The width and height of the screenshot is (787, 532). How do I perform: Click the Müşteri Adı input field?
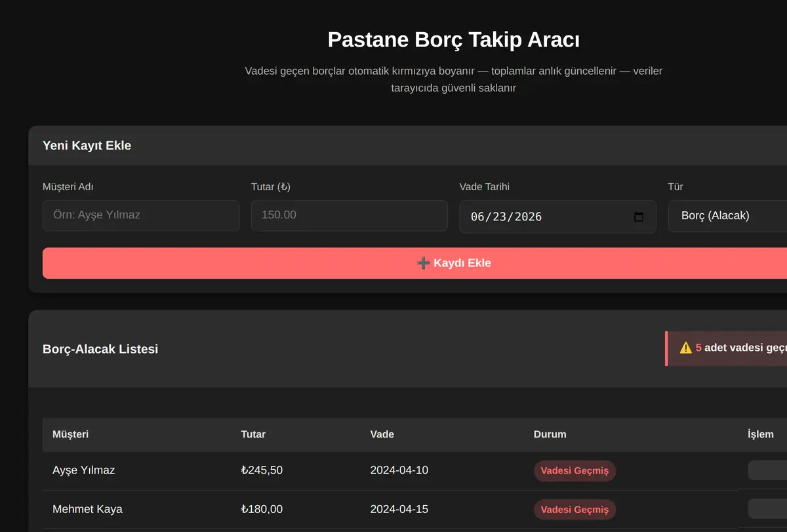(141, 215)
